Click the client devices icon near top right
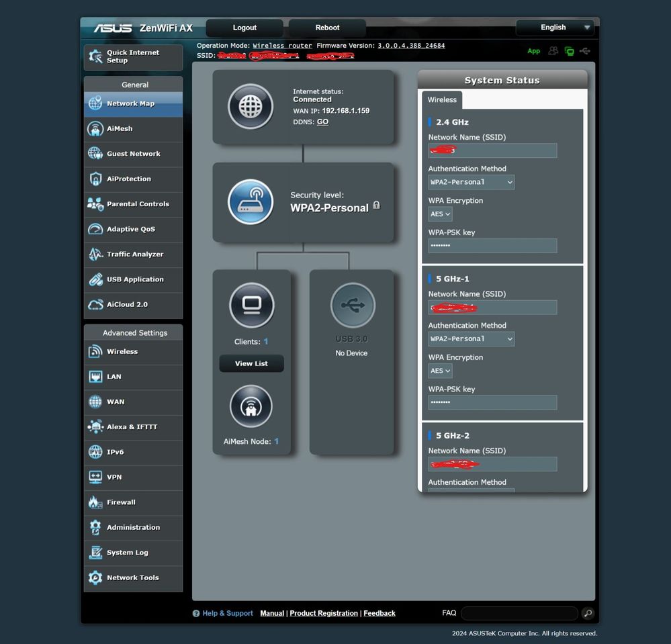The height and width of the screenshot is (644, 671). [x=553, y=50]
